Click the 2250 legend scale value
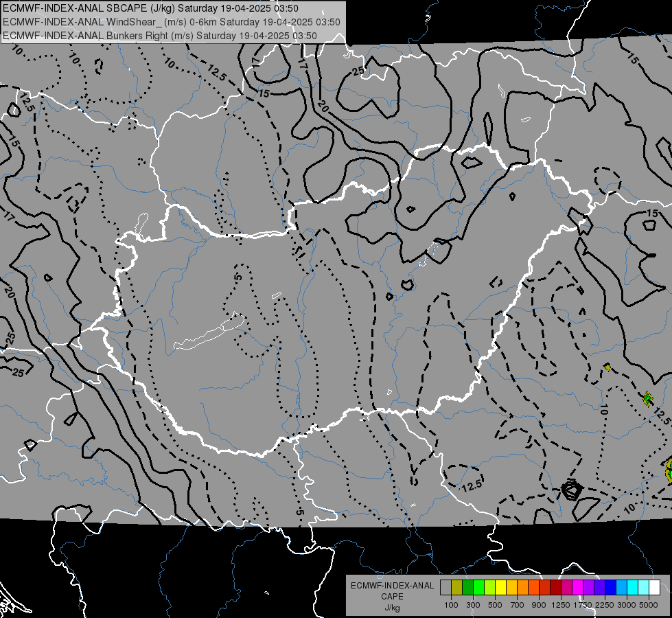This screenshot has height=618, width=672. tap(605, 605)
